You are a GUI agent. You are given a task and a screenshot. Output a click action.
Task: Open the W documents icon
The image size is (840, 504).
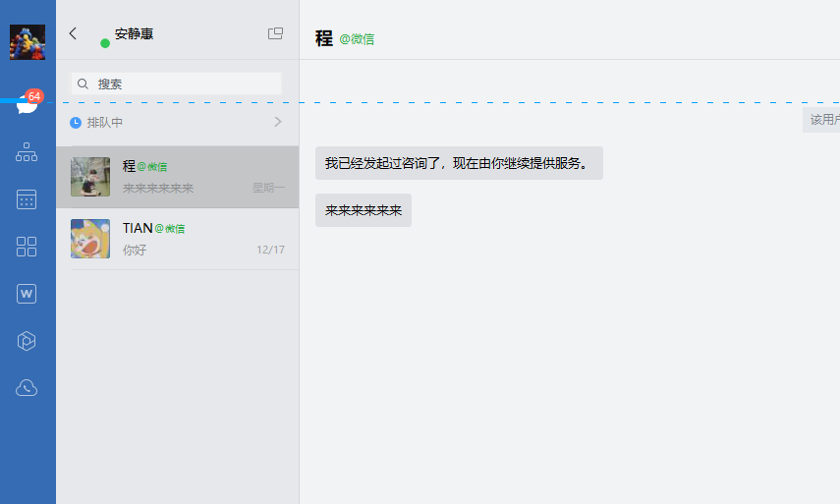tap(27, 294)
